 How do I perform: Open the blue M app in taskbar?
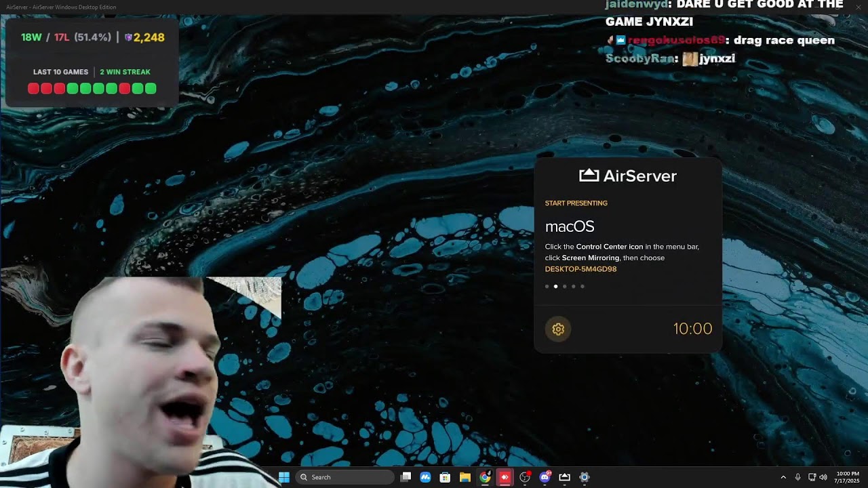click(425, 477)
